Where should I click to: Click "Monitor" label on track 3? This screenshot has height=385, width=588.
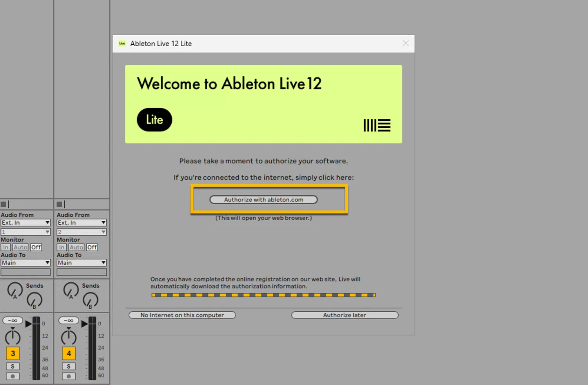tap(12, 240)
